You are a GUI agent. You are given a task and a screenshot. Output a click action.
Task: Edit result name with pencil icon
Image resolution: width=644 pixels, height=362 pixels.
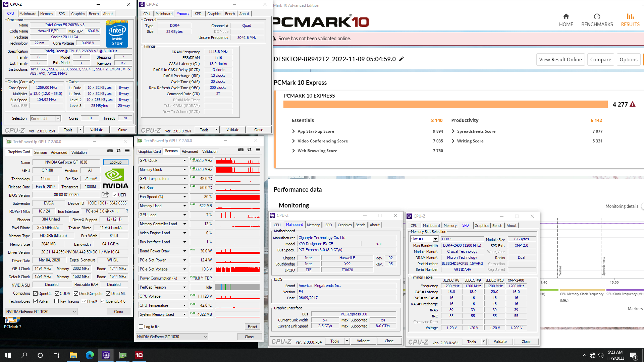pos(401,59)
